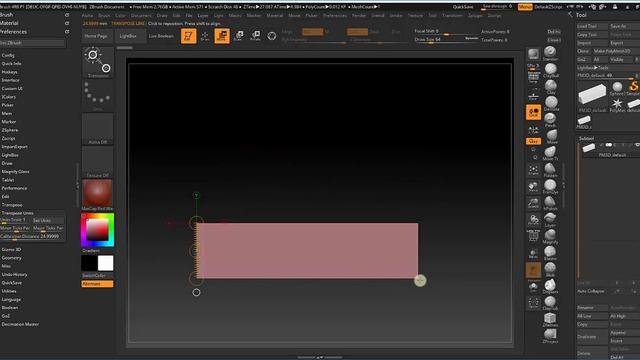Toggle the Floor grid button
The height and width of the screenshot is (360, 640).
click(x=533, y=96)
